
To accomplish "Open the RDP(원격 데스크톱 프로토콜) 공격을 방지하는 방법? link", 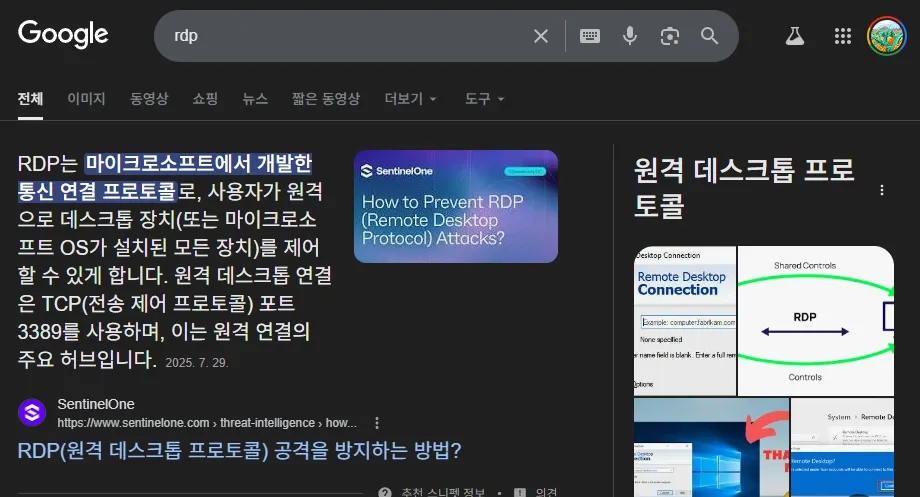I will (239, 451).
